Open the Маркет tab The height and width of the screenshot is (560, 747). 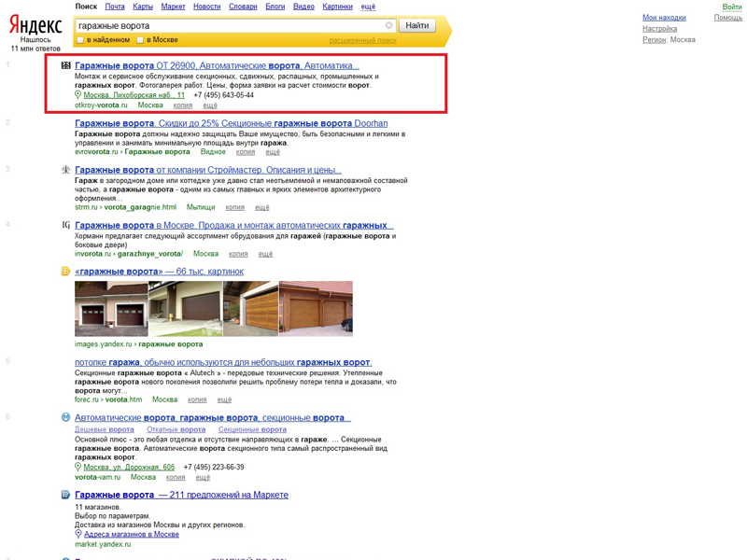(x=173, y=7)
